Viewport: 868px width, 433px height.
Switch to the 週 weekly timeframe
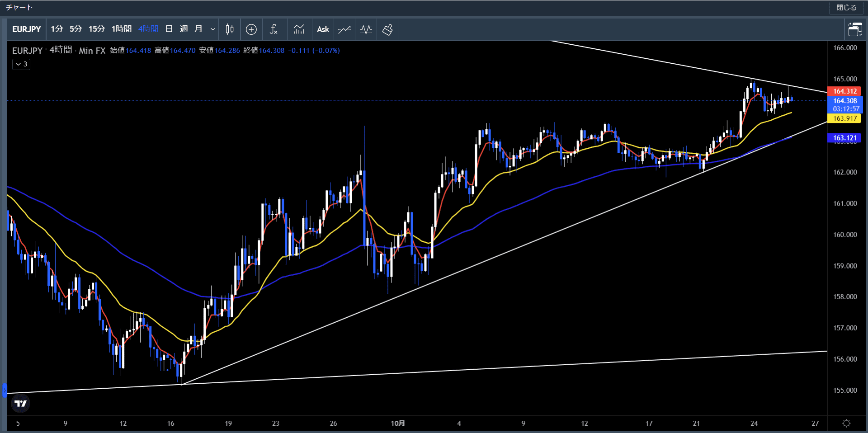[184, 29]
